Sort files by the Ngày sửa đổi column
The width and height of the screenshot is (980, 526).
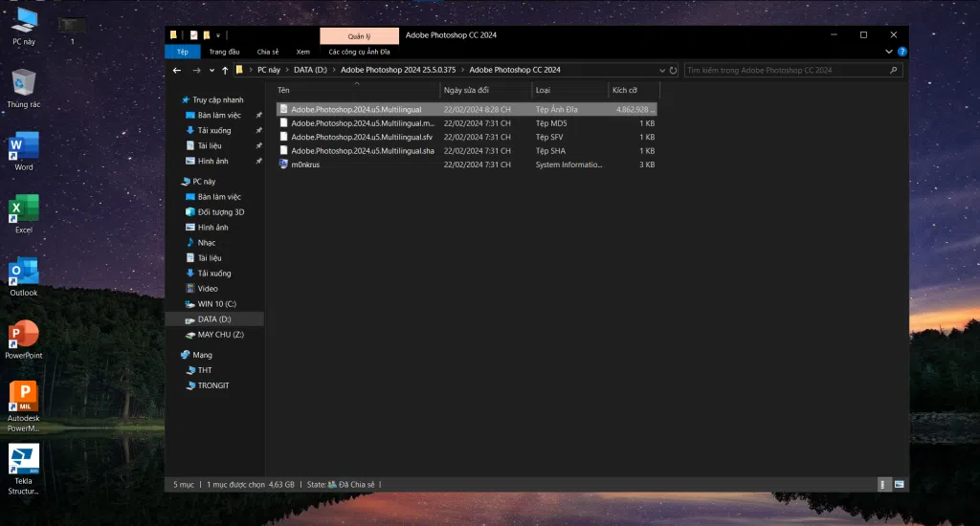485,91
